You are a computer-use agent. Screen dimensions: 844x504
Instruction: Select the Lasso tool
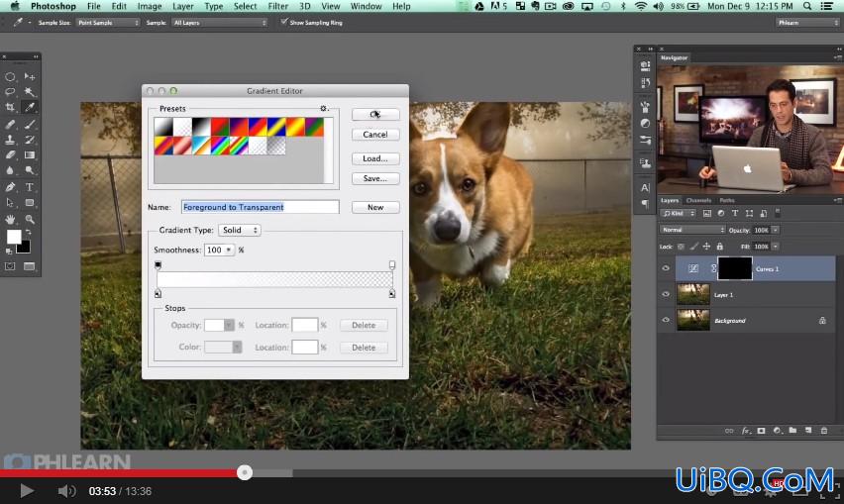pos(10,92)
